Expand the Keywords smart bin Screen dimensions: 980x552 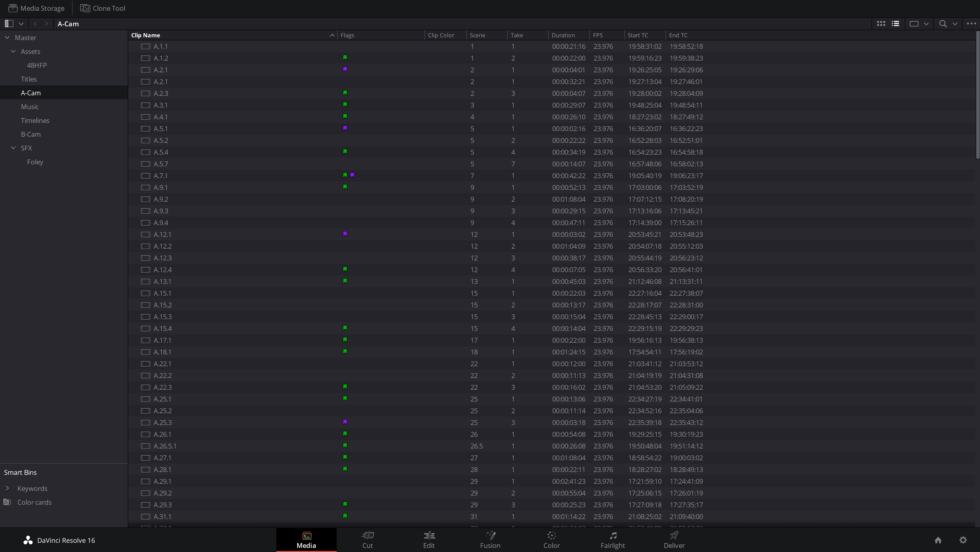pyautogui.click(x=7, y=488)
